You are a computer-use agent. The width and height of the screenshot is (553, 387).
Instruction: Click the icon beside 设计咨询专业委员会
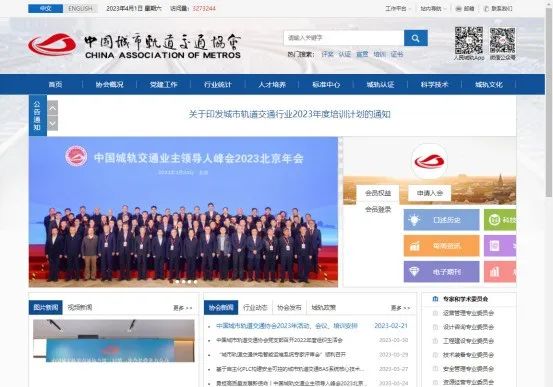pos(435,327)
